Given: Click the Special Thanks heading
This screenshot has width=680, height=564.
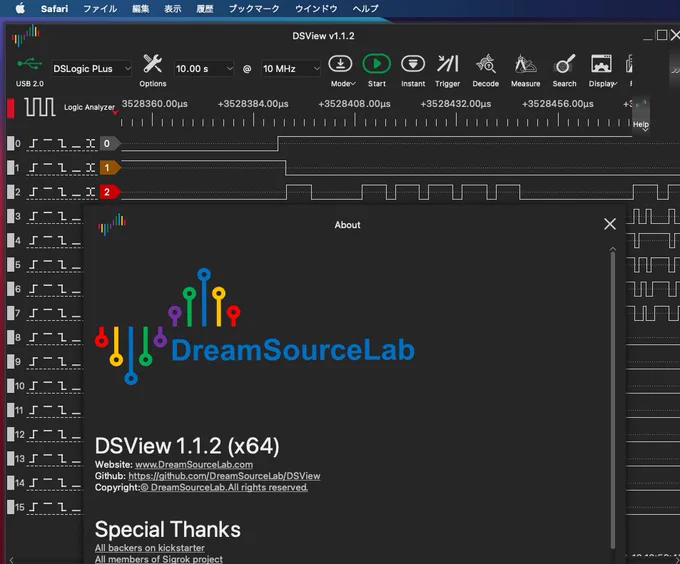Looking at the screenshot, I should tap(168, 529).
